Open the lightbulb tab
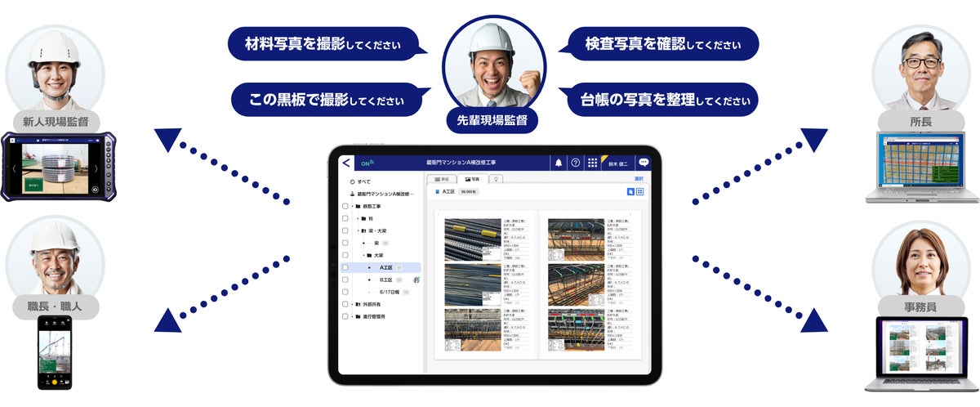Image resolution: width=980 pixels, height=407 pixels. [x=495, y=178]
